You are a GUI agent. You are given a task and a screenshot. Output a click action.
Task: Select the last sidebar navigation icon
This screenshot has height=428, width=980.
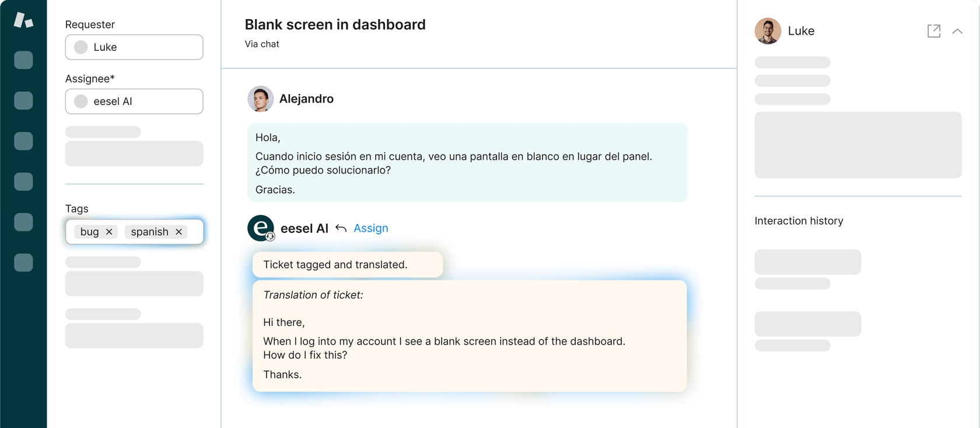pyautogui.click(x=23, y=262)
